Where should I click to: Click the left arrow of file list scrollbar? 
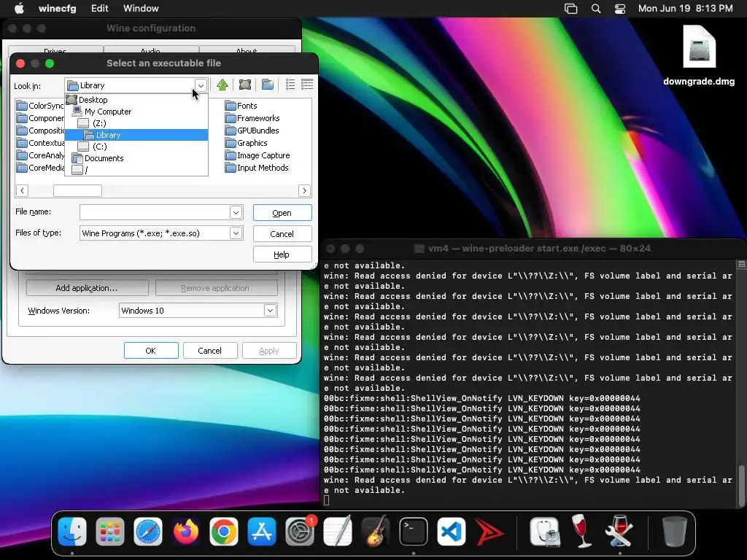point(22,190)
